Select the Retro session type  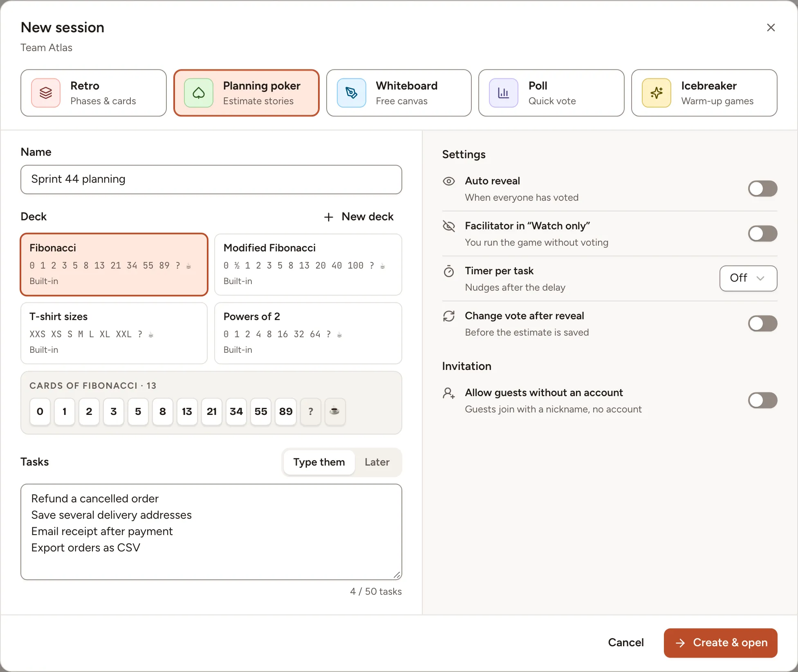click(x=94, y=93)
